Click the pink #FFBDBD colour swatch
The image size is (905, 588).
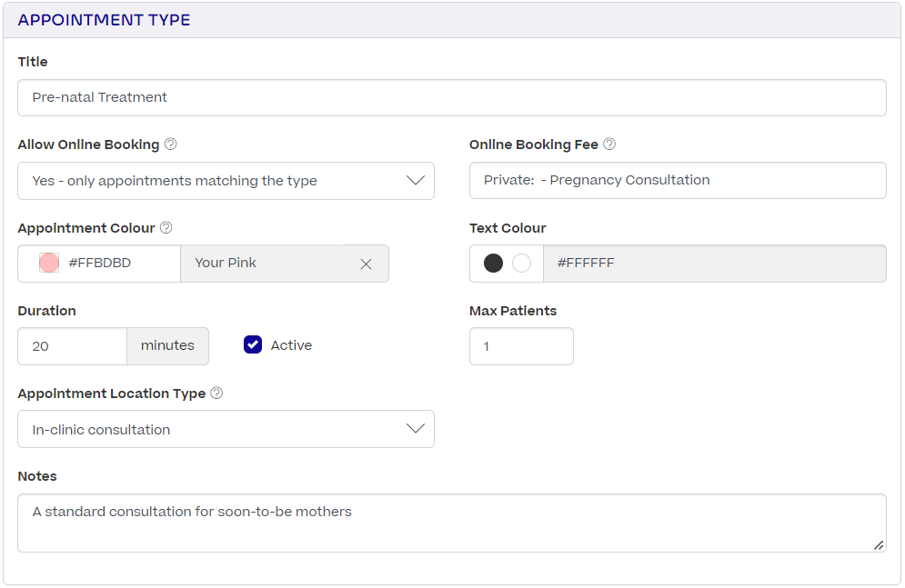(x=47, y=263)
